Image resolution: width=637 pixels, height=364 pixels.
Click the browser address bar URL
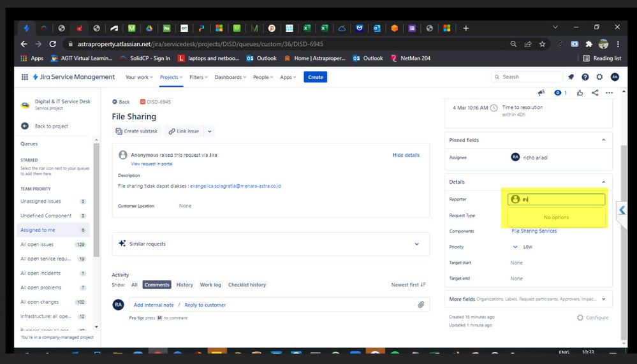click(x=201, y=44)
